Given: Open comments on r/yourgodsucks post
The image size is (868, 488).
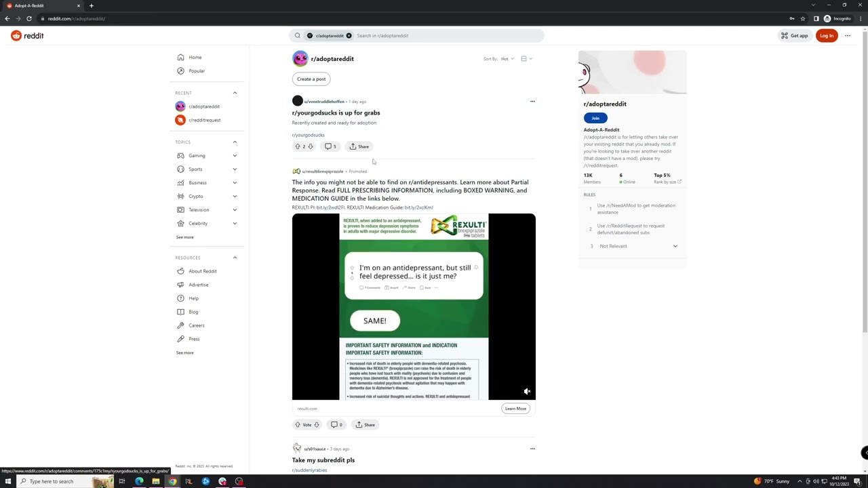Looking at the screenshot, I should tap(330, 146).
